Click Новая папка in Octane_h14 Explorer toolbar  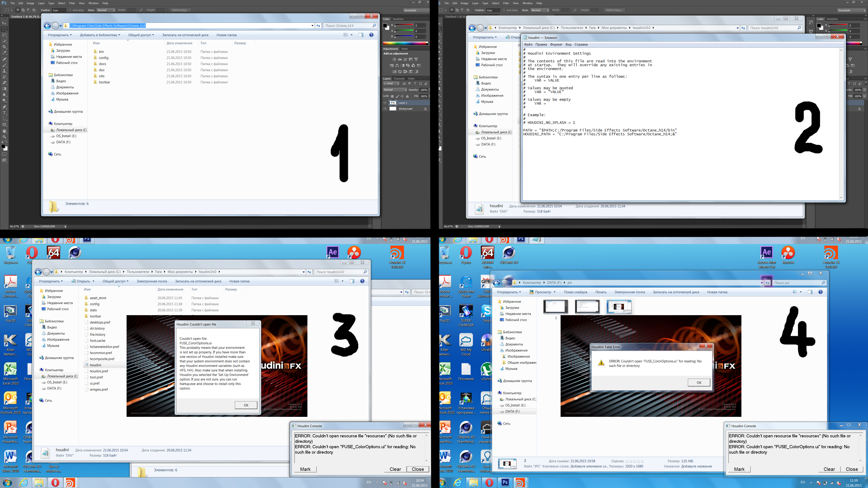point(226,35)
